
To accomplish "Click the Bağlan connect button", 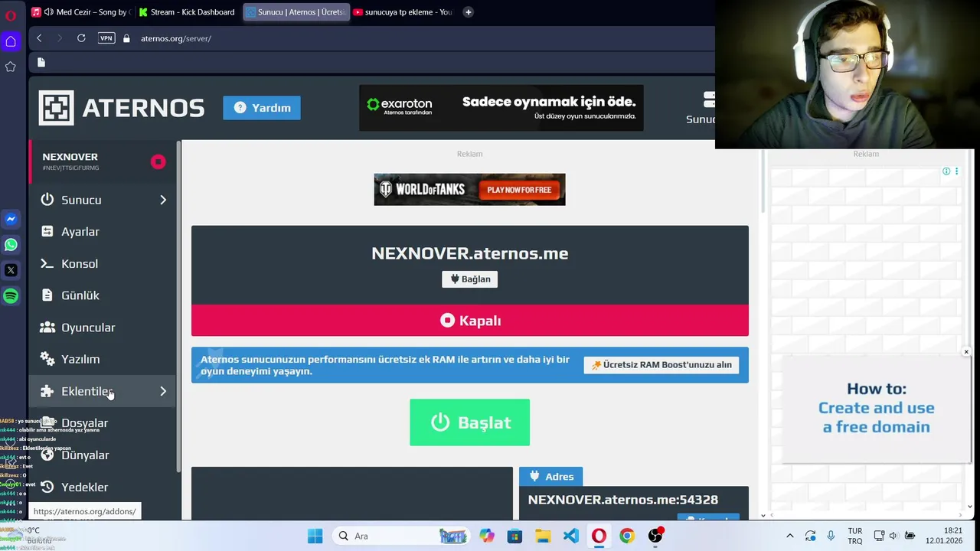I will [469, 279].
